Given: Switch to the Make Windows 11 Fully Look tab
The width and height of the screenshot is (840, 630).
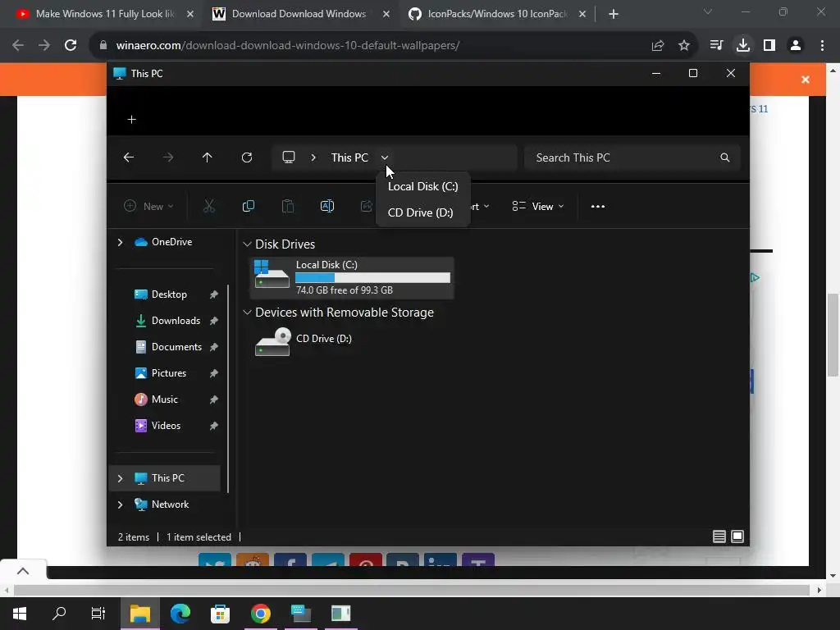Looking at the screenshot, I should (x=104, y=14).
